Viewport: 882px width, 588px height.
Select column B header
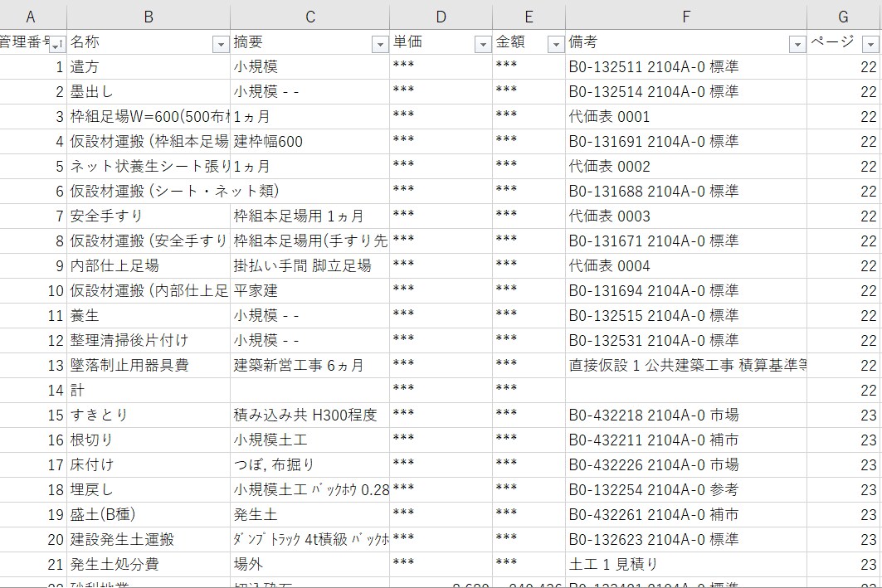click(x=149, y=17)
